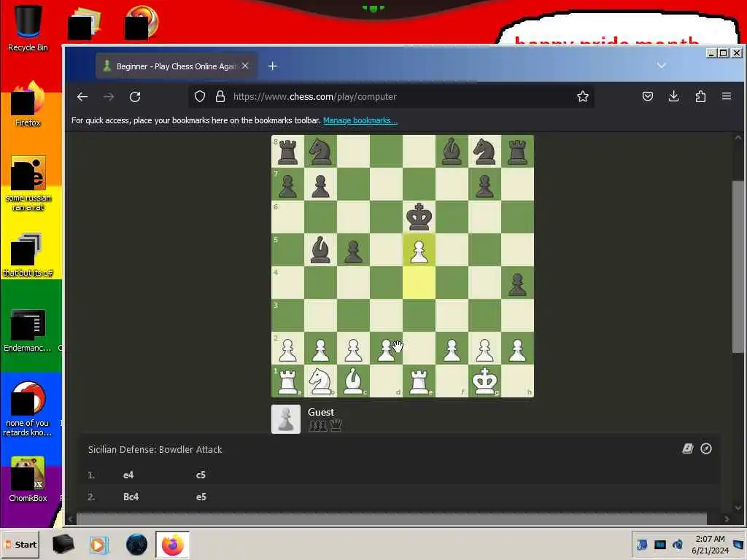
Task: Select the black bishop on f8
Action: point(452,152)
